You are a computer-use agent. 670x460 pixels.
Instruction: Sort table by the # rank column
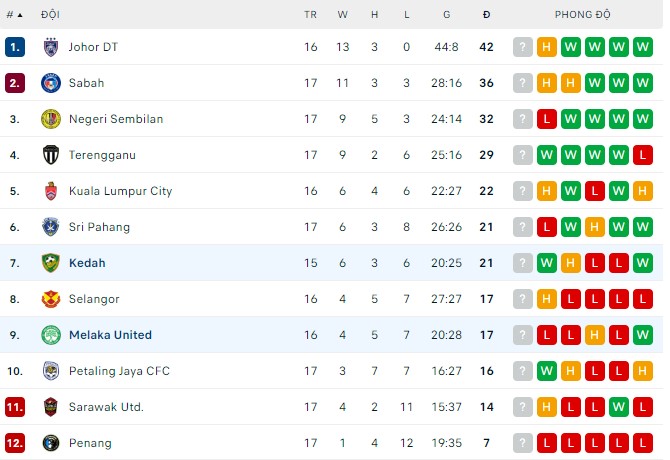coord(14,15)
